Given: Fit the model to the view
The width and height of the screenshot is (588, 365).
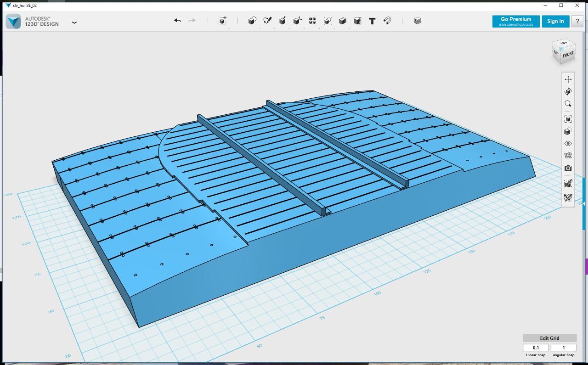Looking at the screenshot, I should [x=568, y=119].
